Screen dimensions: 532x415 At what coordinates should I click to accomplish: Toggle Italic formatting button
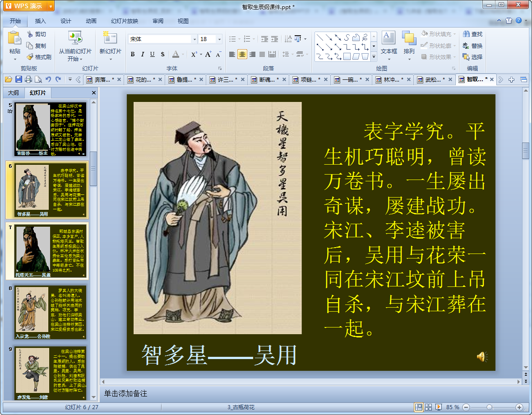[x=143, y=54]
